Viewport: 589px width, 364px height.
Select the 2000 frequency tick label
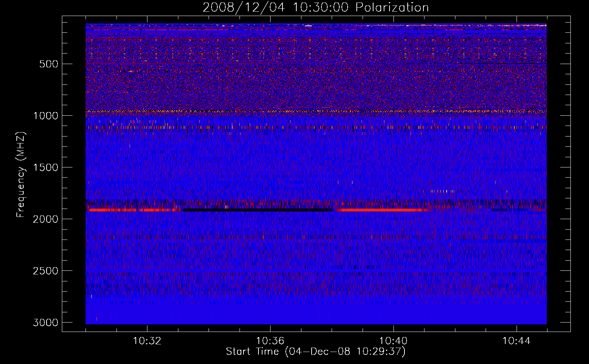tap(46, 219)
